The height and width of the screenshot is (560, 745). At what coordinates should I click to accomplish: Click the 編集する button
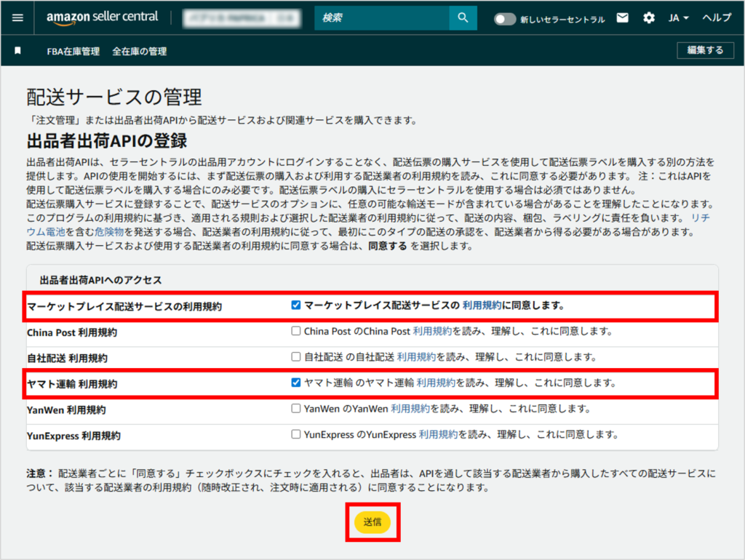(x=701, y=50)
